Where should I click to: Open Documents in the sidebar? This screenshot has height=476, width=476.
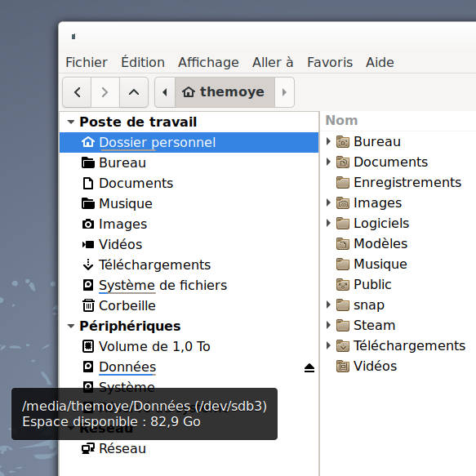click(x=189, y=183)
